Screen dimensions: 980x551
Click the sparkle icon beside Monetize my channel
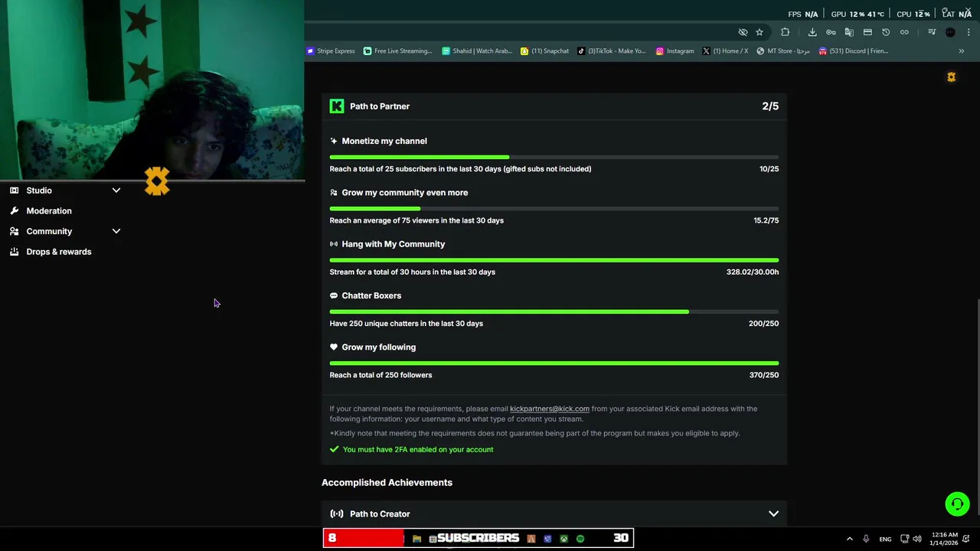point(334,141)
